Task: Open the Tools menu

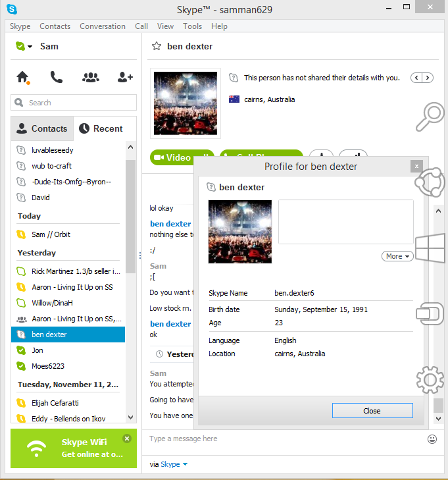Action: point(192,26)
